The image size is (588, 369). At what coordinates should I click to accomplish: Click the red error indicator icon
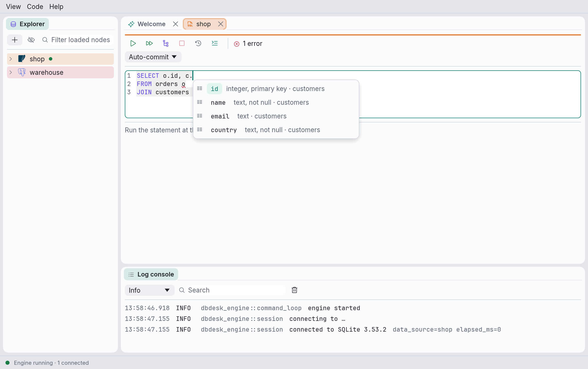click(x=237, y=44)
